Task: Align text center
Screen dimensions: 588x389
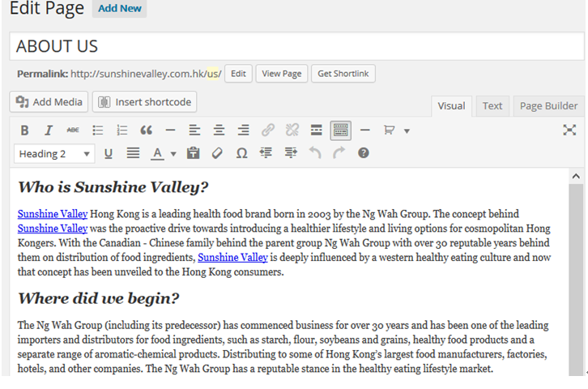Action: pyautogui.click(x=219, y=130)
